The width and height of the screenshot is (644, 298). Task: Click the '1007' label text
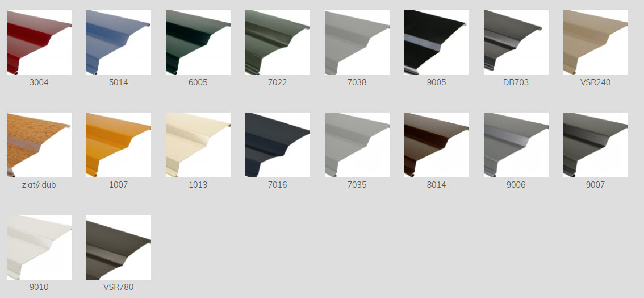click(x=119, y=185)
